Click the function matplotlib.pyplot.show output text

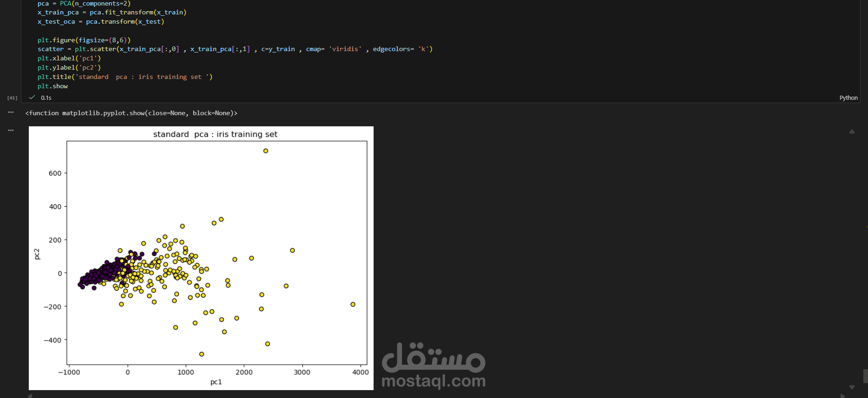click(132, 113)
